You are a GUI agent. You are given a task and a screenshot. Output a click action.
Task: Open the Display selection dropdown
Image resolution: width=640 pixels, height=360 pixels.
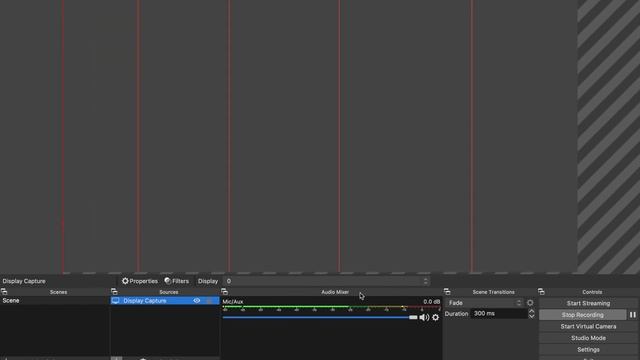tap(326, 281)
